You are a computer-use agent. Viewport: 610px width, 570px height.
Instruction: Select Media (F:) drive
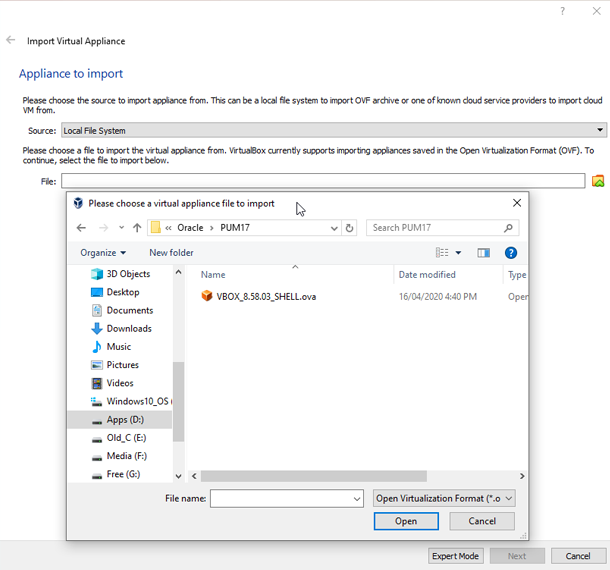[x=127, y=456]
